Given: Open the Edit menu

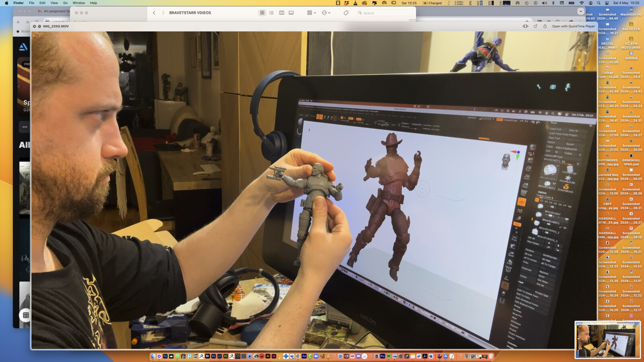Looking at the screenshot, I should (42, 3).
